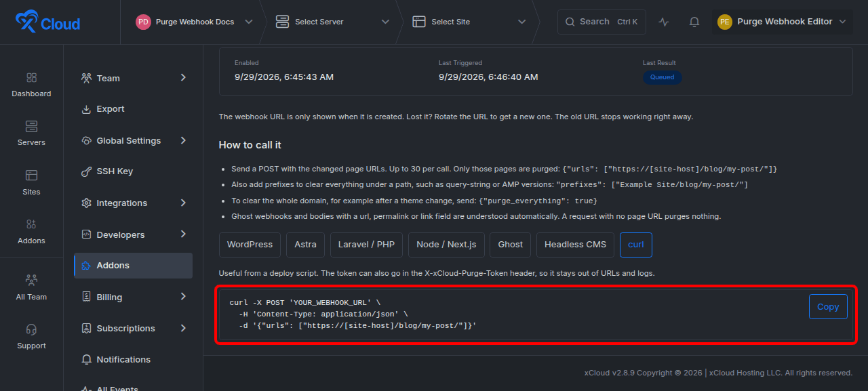This screenshot has height=391, width=868.
Task: Click the SSH Key icon
Action: (x=86, y=171)
